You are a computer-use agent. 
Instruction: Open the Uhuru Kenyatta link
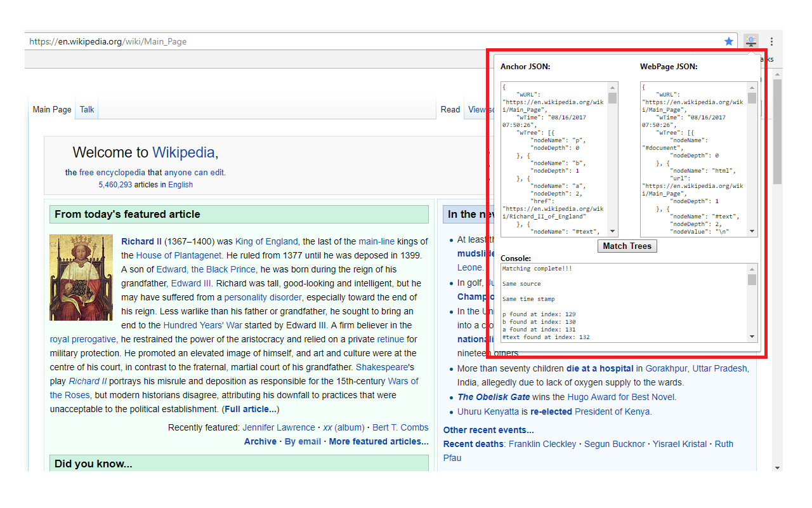coord(487,411)
